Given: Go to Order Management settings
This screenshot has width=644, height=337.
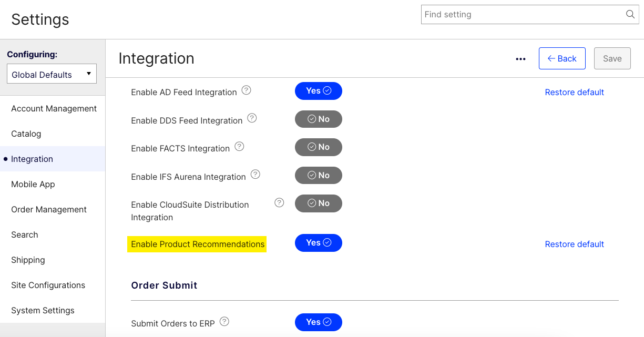Looking at the screenshot, I should coord(49,209).
